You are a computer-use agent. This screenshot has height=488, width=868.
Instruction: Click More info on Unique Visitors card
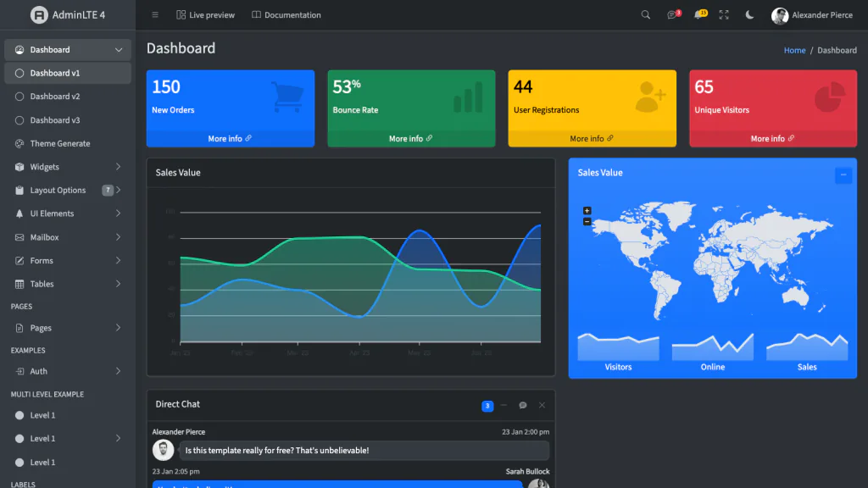tap(773, 138)
